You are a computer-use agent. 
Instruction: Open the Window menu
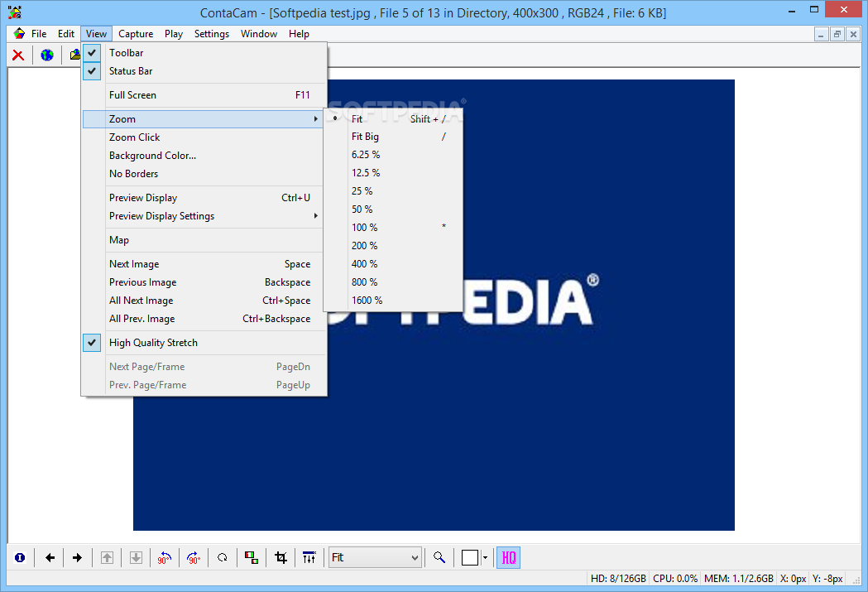pos(258,34)
